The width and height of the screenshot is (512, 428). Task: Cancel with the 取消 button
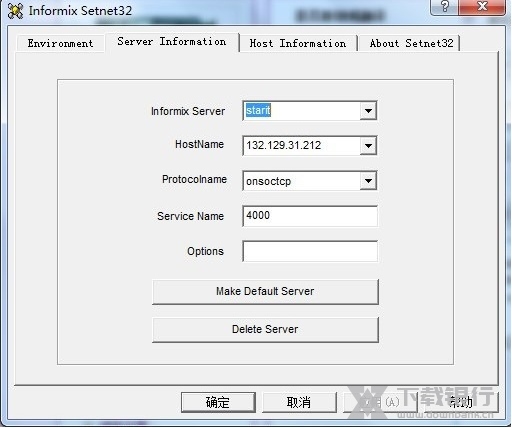(x=299, y=402)
